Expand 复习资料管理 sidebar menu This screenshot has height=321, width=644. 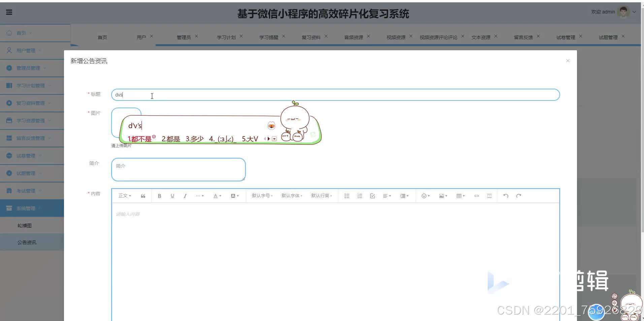pyautogui.click(x=32, y=103)
